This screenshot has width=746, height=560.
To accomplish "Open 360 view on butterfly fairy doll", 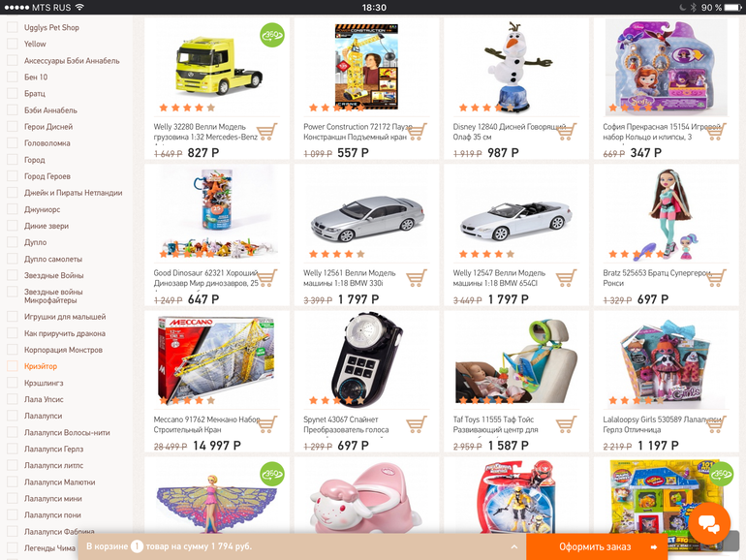I will (x=272, y=474).
